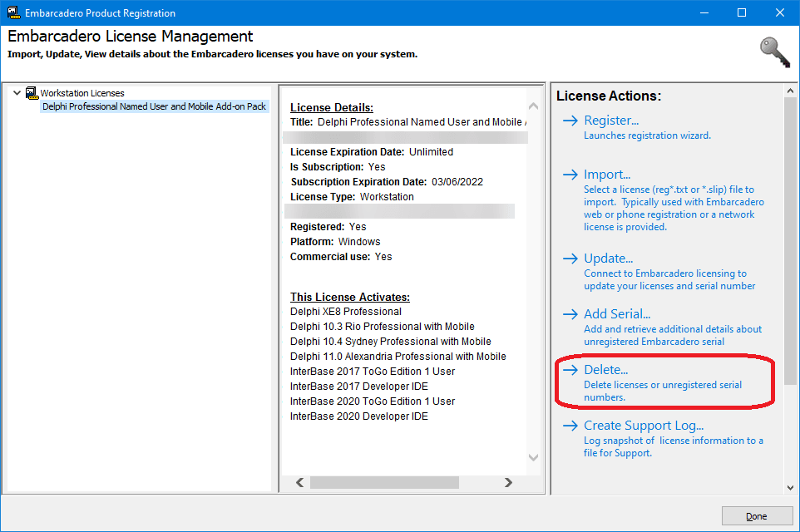Screen dimensions: 800x532
Task: Click the arrow icon beside Create Support Log
Action: tap(570, 426)
